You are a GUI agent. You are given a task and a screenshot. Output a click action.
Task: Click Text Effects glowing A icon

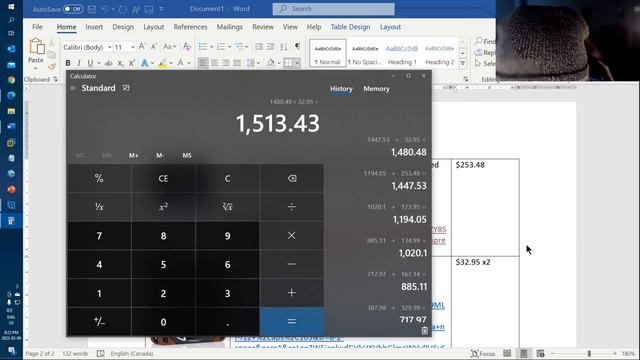(x=144, y=63)
